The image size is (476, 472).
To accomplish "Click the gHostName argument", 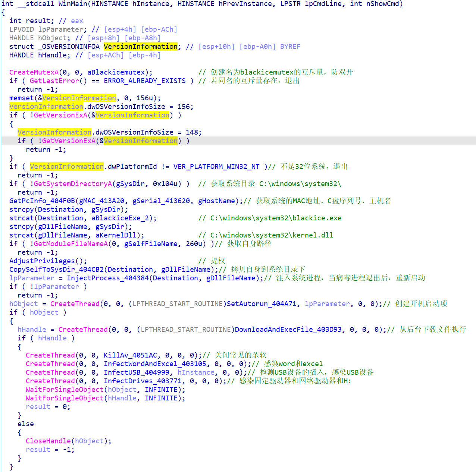I will (216, 201).
